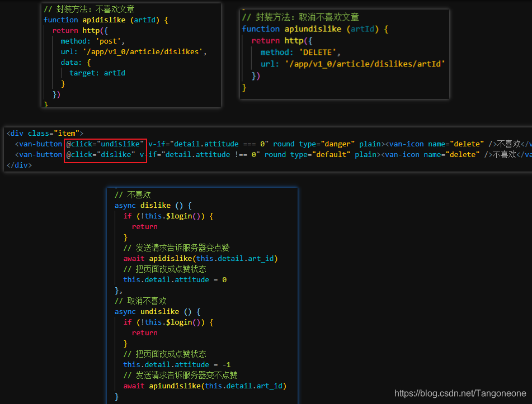Click the comment '// 发送请求告诉服务器变点赞'
Screen dimensions: 532x404
point(176,248)
